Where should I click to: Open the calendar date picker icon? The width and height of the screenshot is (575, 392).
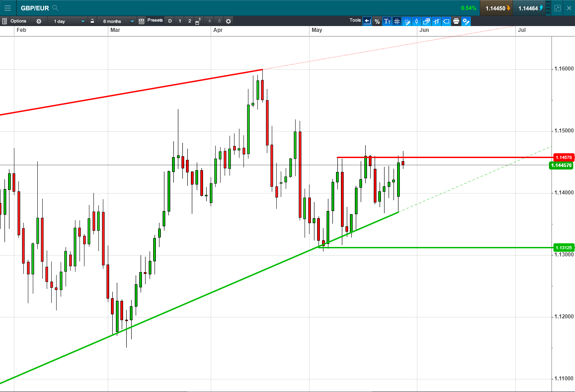(142, 21)
